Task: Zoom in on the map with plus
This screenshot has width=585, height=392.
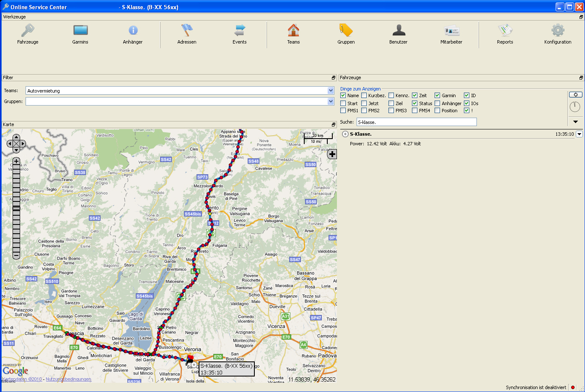Action: [x=16, y=161]
